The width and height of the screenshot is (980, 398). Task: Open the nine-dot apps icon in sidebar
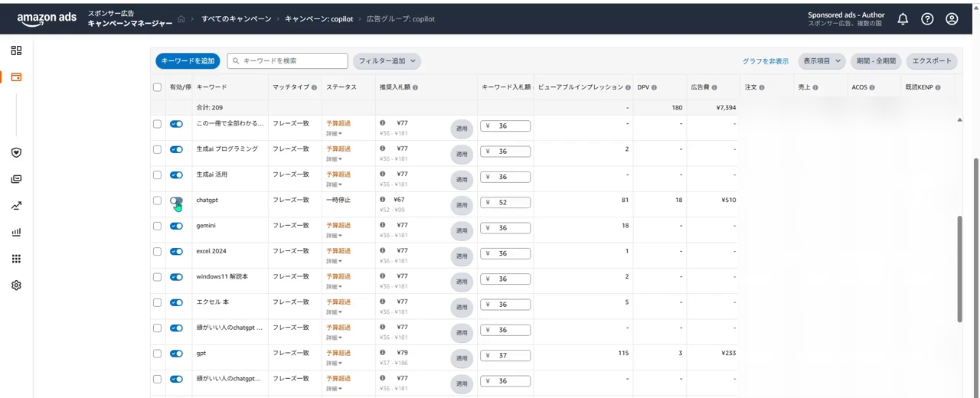16,259
